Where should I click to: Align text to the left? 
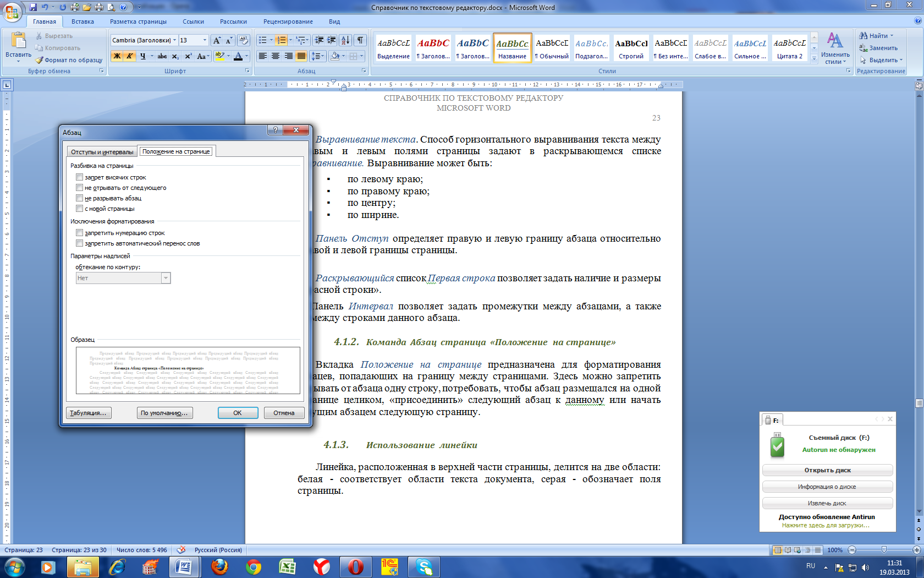263,56
